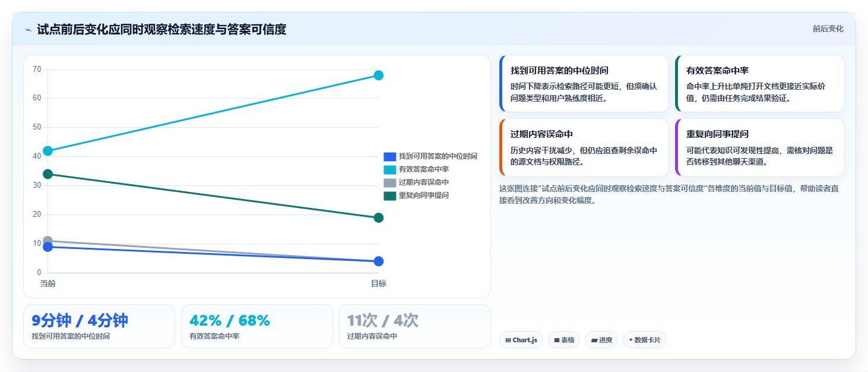Click the description starting 命中率上升比单纯打开文档
The image size is (868, 372).
click(756, 92)
